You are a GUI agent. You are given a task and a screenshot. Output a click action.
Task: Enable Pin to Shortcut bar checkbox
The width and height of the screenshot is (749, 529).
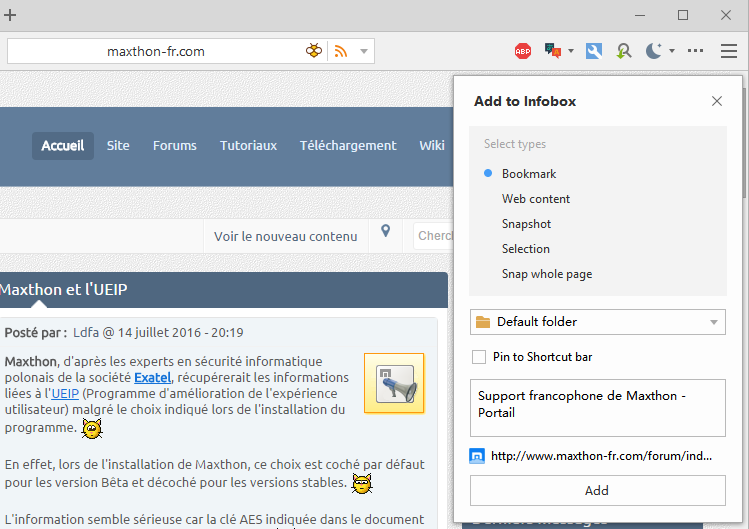[x=479, y=357]
